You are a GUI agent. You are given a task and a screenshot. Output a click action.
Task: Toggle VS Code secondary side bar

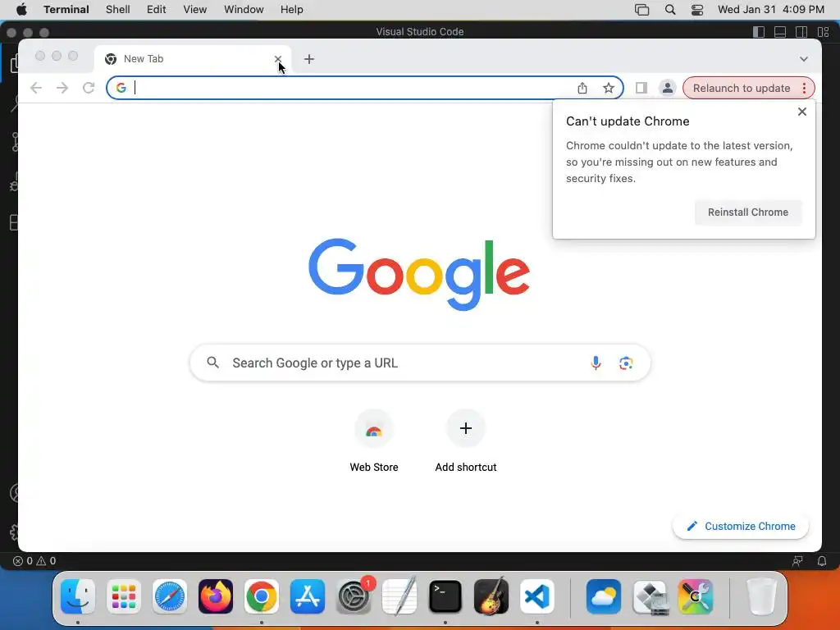pyautogui.click(x=801, y=32)
